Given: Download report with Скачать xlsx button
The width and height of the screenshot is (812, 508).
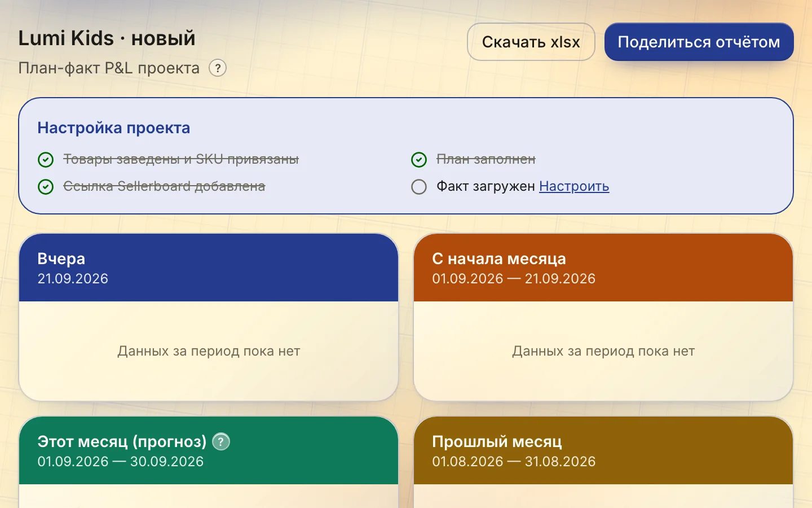Looking at the screenshot, I should pos(531,42).
